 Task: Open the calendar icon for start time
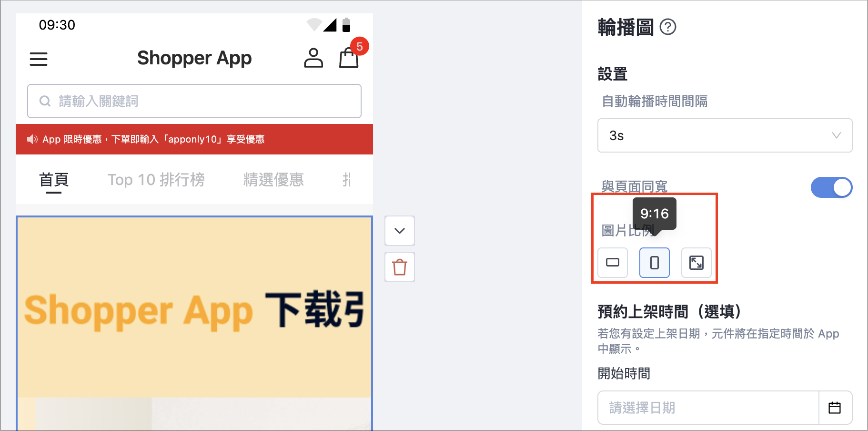(x=835, y=408)
